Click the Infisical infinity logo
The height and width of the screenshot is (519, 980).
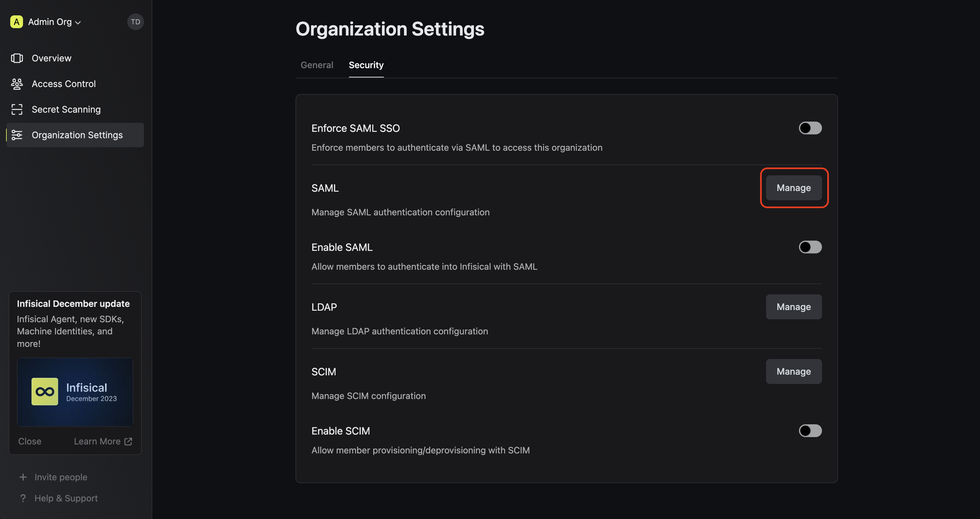tap(44, 392)
